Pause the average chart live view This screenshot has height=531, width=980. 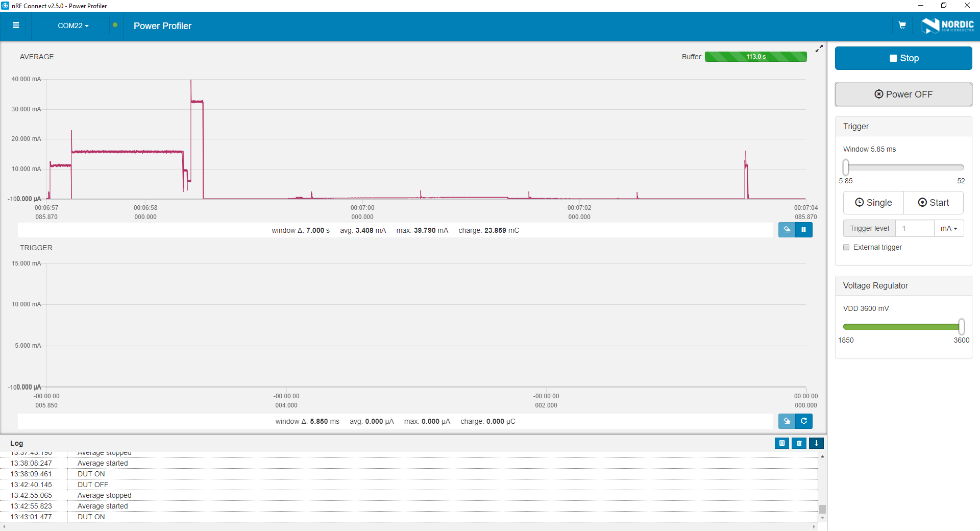pyautogui.click(x=804, y=230)
